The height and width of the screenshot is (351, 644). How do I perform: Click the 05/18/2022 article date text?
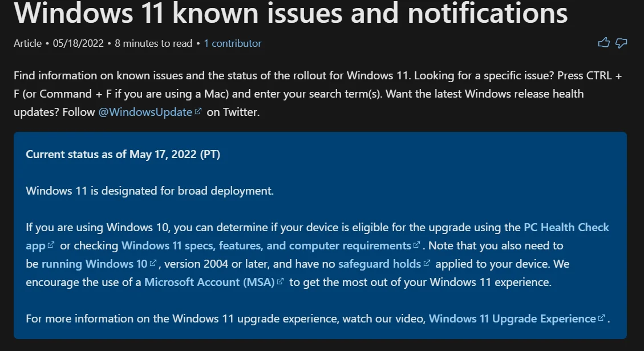78,43
